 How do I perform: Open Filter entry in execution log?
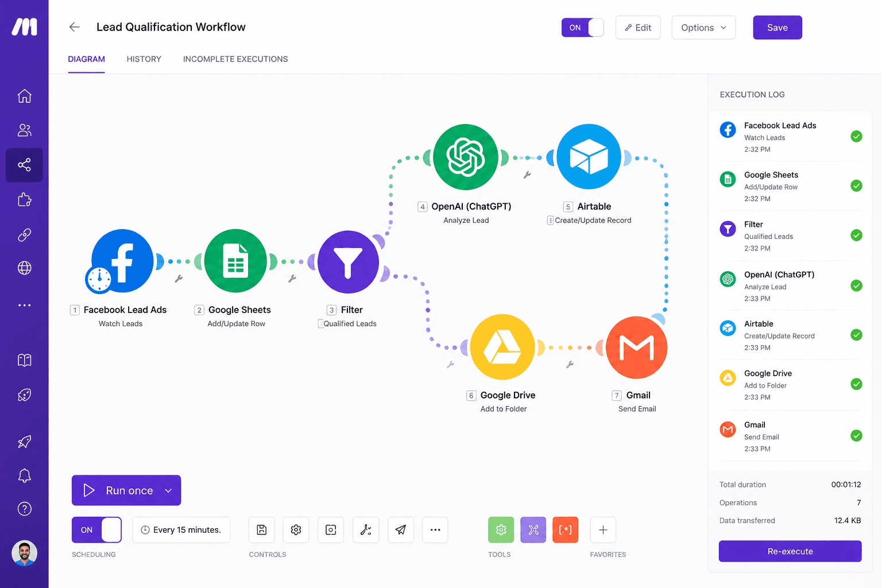coord(791,235)
